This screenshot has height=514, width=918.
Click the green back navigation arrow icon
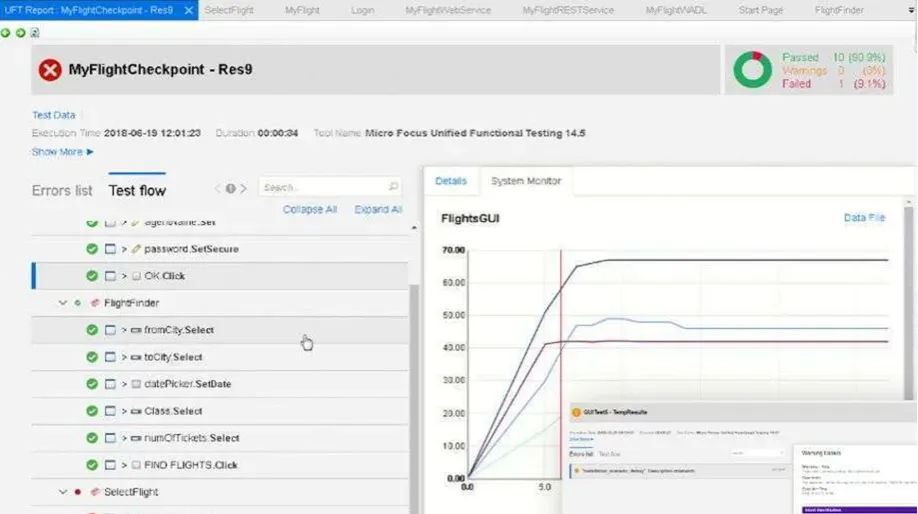coord(5,33)
